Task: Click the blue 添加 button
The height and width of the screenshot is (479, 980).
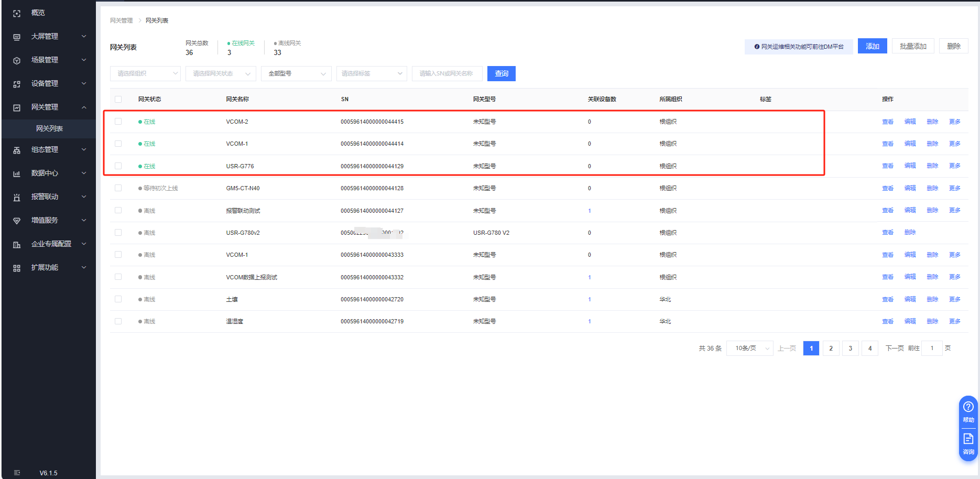Action: (x=872, y=46)
